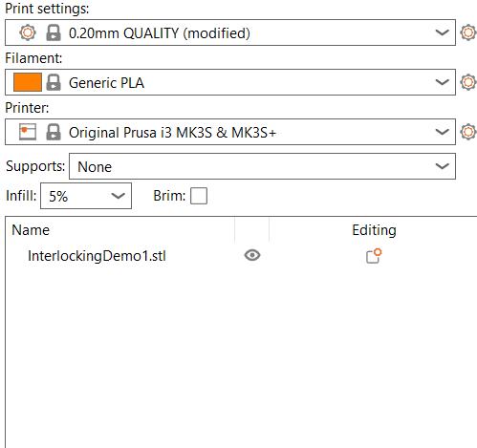Click the Editing column header
The width and height of the screenshot is (477, 448).
pyautogui.click(x=374, y=230)
